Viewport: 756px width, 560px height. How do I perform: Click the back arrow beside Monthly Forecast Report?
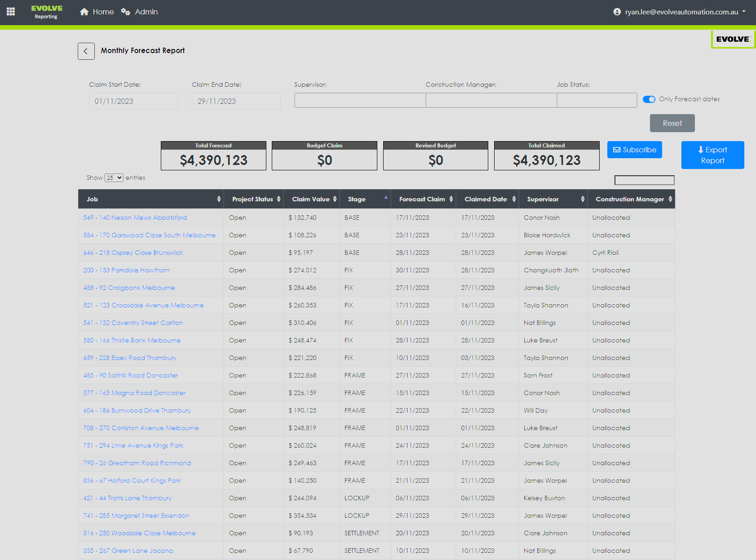pos(86,51)
